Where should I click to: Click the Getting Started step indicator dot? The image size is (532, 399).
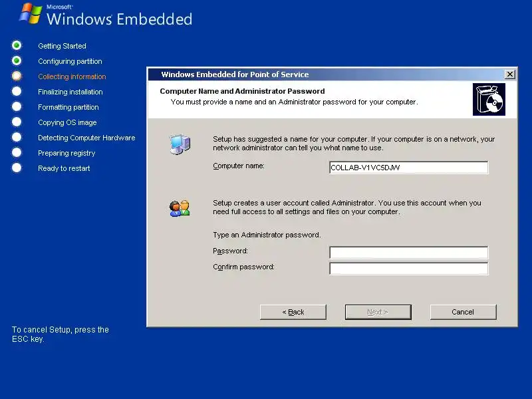[x=17, y=45]
